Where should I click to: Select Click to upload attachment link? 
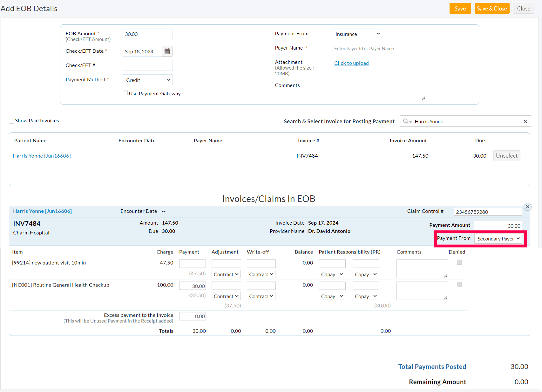pos(351,63)
